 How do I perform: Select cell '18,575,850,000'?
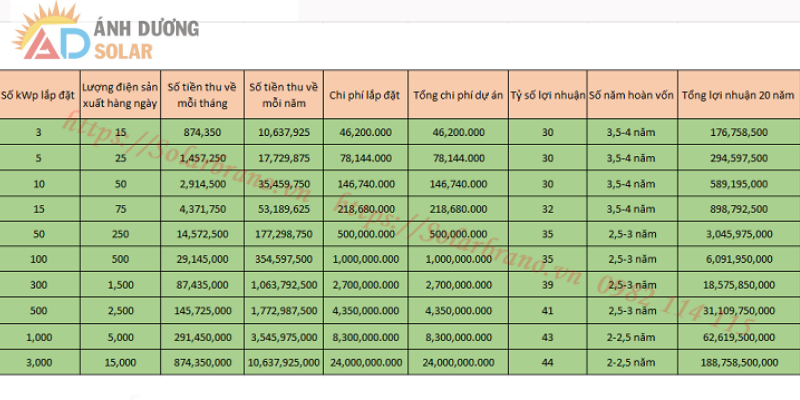739,285
